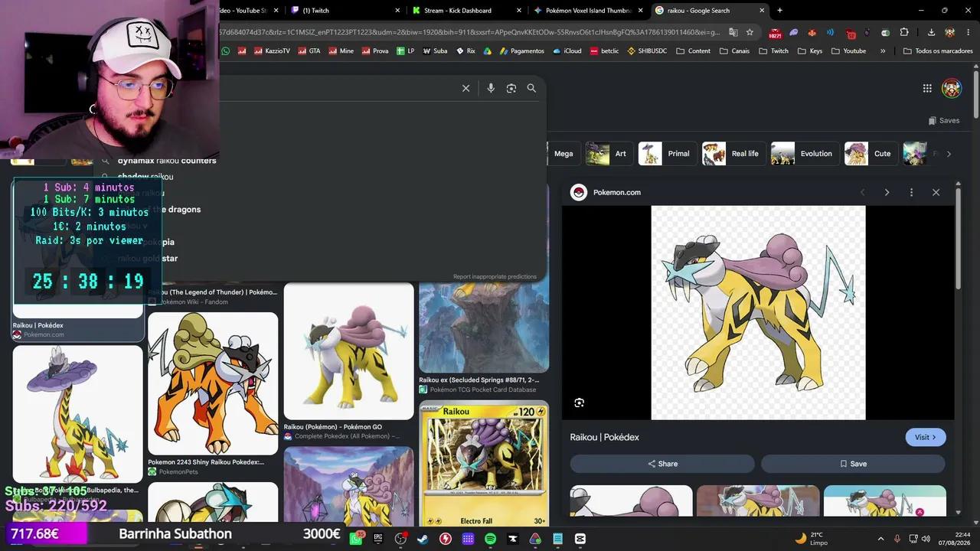Open the Pagamentos bookmark
980x551 pixels.
pos(521,51)
